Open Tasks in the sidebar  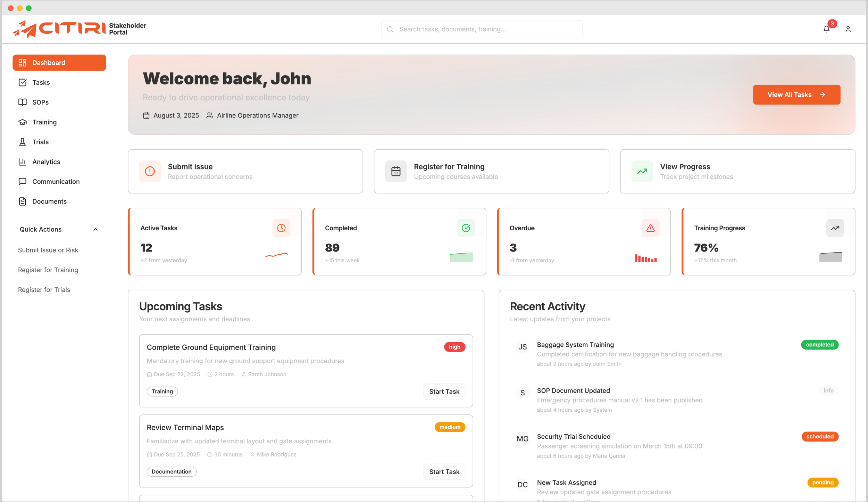(x=41, y=82)
